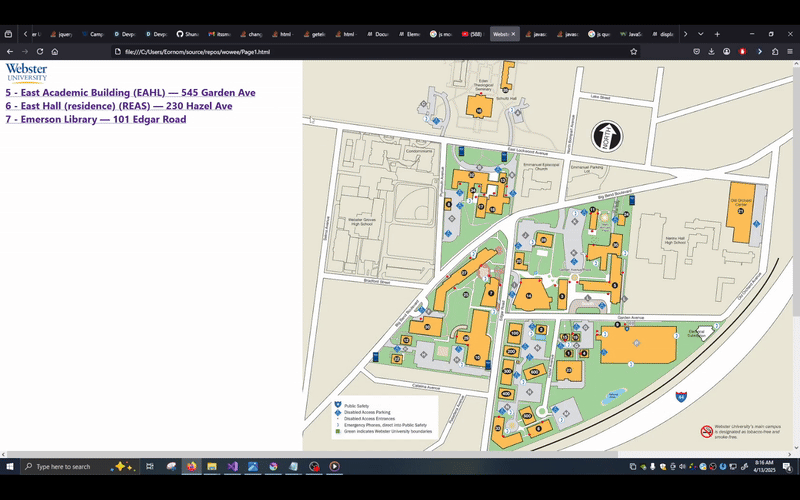
Task: Click the red shield extension icon
Action: 743,52
